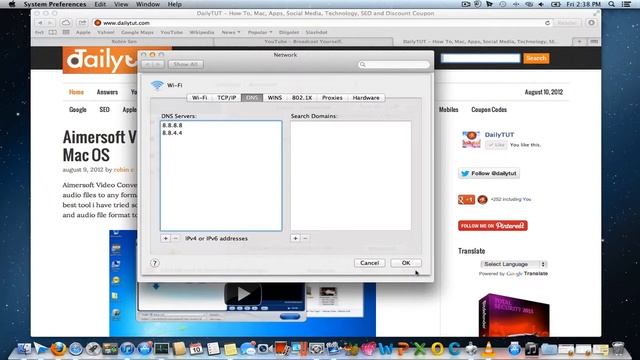Switch to the Proxies tab

(x=332, y=98)
